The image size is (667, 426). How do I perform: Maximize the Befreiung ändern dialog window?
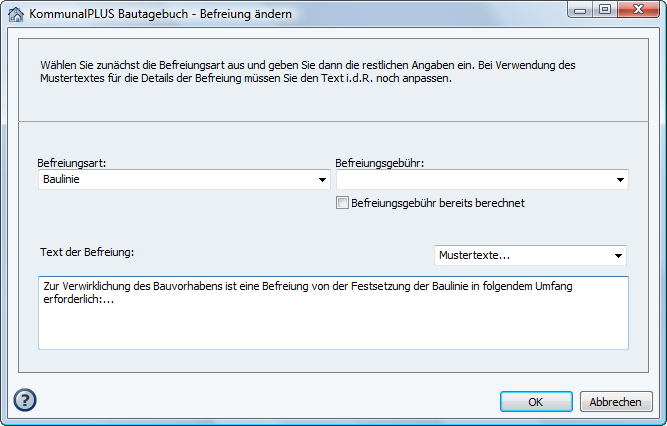(x=605, y=9)
